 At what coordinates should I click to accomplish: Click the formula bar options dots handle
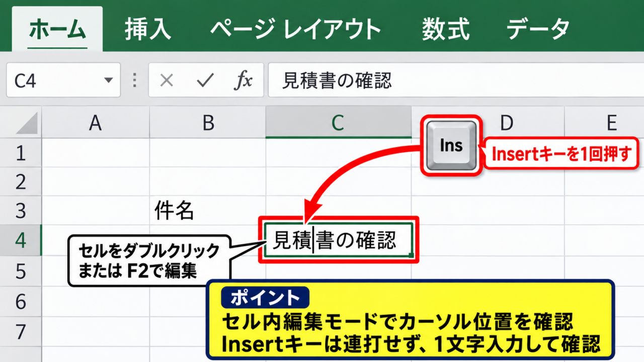pyautogui.click(x=134, y=80)
